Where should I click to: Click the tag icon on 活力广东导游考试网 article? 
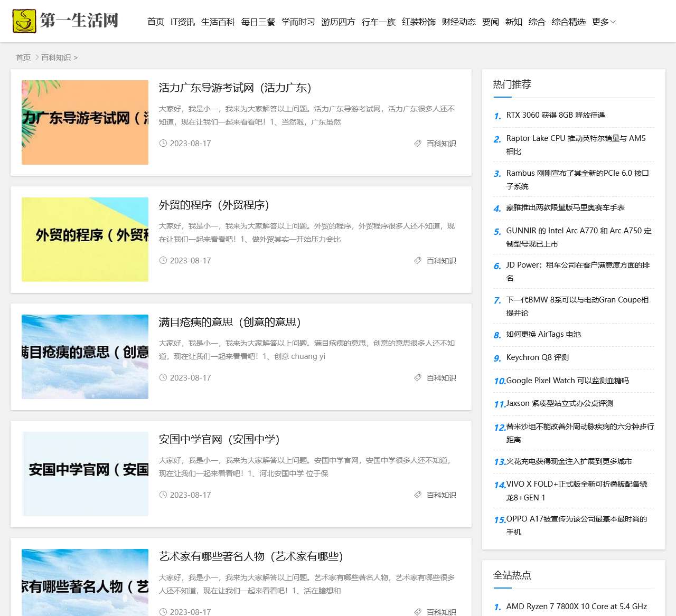point(418,143)
